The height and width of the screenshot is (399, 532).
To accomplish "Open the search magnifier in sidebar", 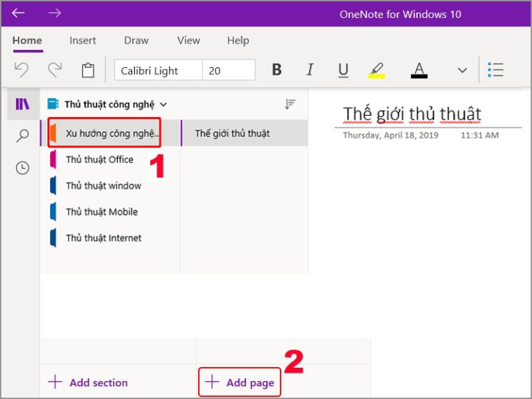I will 22,136.
